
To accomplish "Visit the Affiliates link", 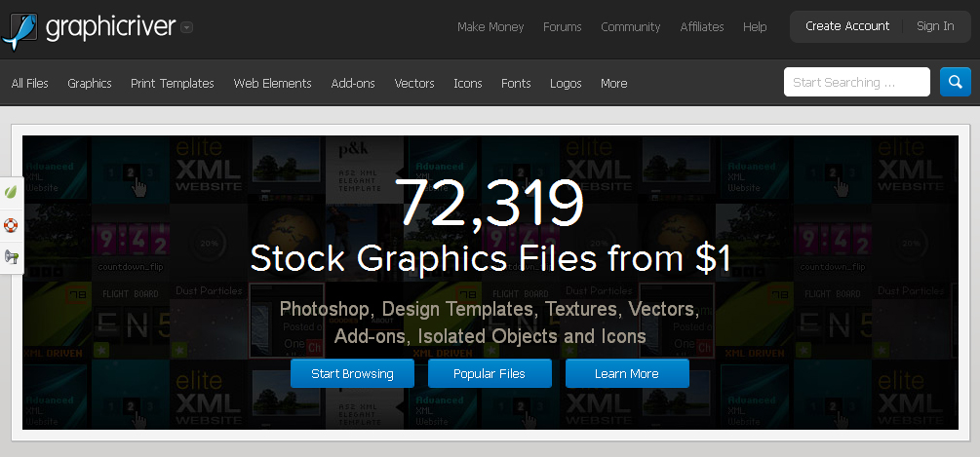I will pos(702,27).
